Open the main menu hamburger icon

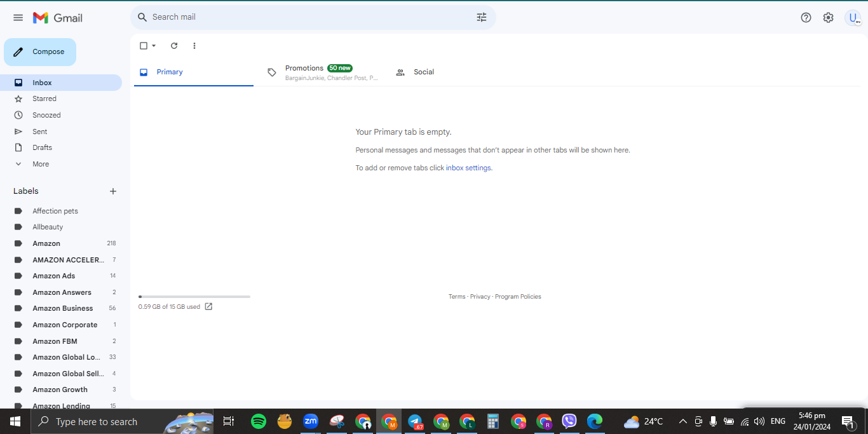point(18,18)
